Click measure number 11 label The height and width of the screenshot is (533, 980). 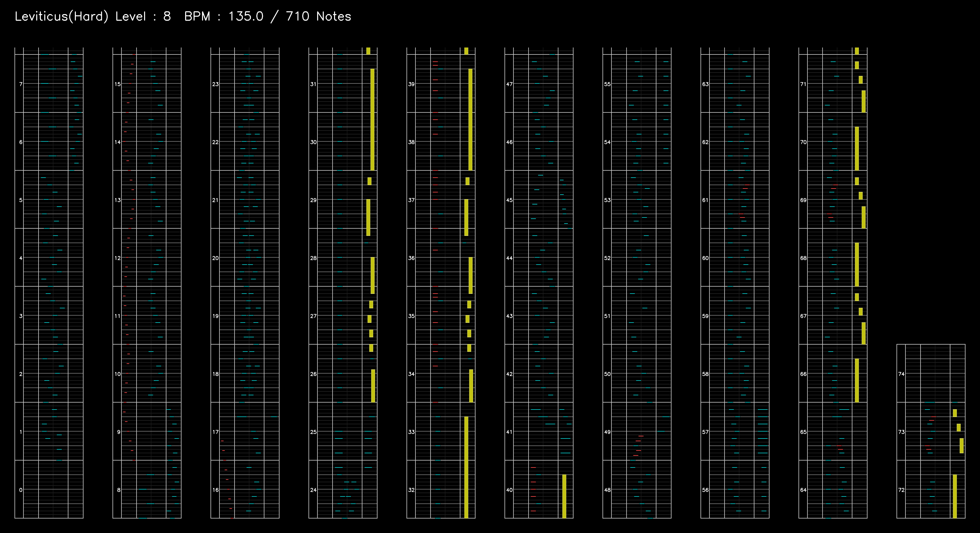coord(118,316)
